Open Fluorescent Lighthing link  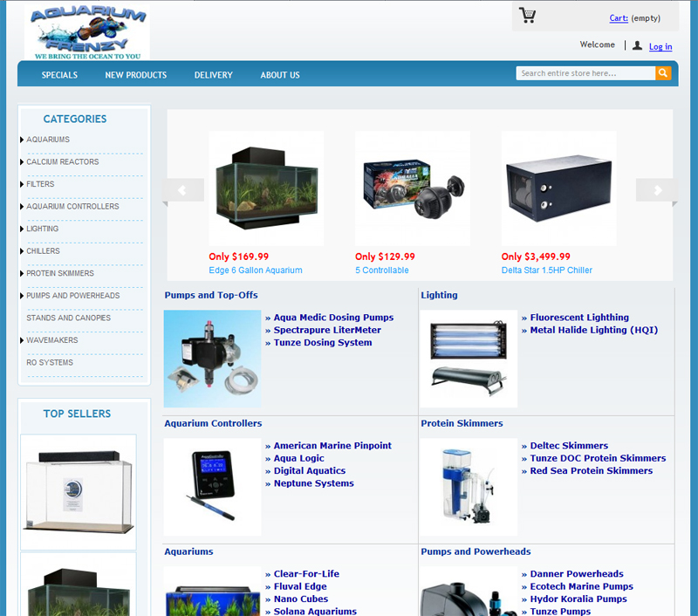[579, 318]
